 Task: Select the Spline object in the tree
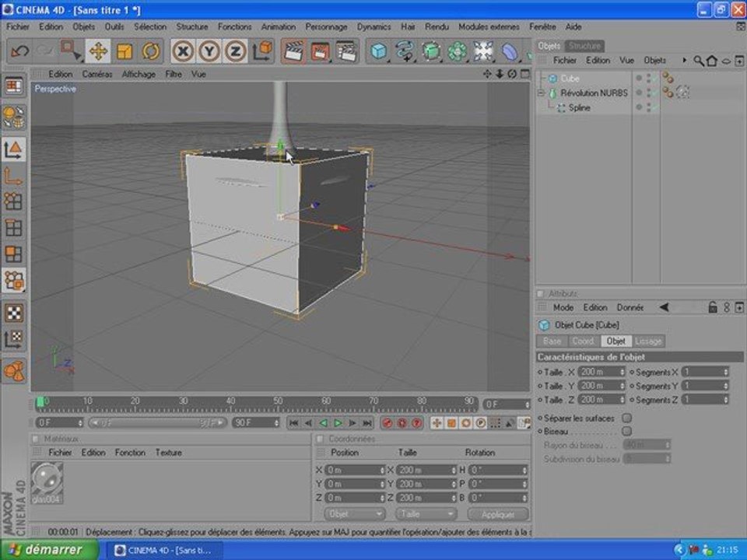(x=579, y=107)
